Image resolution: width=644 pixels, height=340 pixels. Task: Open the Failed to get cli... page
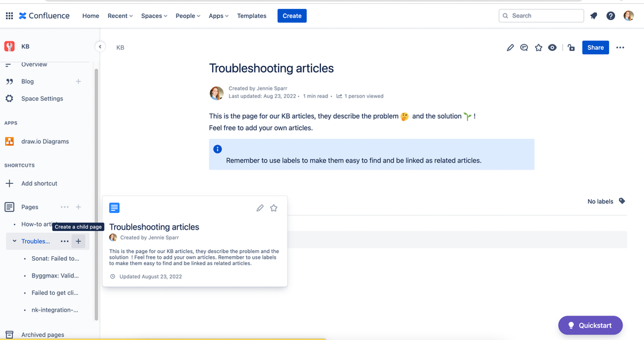click(55, 293)
